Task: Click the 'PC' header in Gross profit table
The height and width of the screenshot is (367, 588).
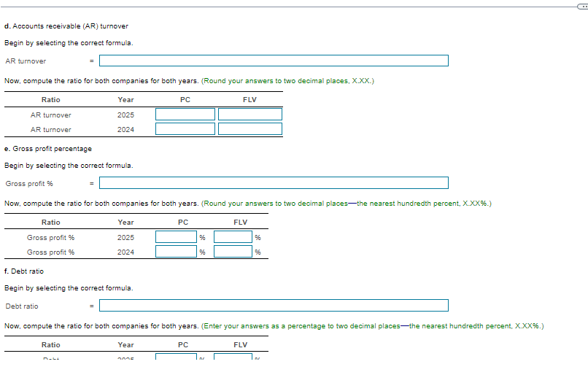Action: [183, 223]
